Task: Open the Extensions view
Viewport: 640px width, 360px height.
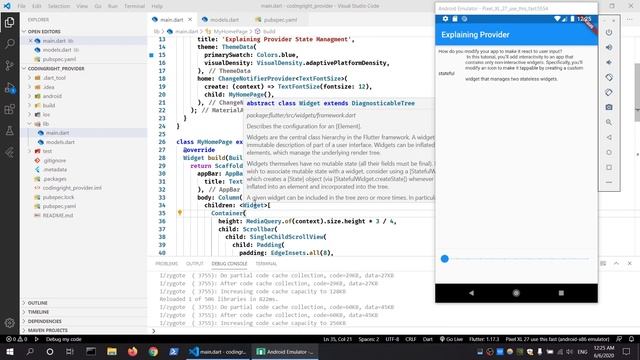Action: (x=9, y=109)
